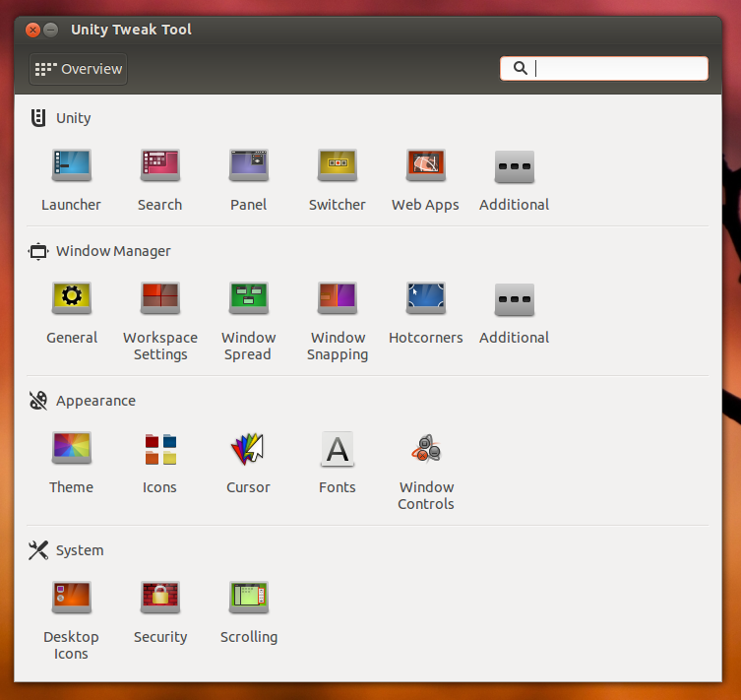
Task: Open Window Snapping settings
Action: pyautogui.click(x=337, y=299)
